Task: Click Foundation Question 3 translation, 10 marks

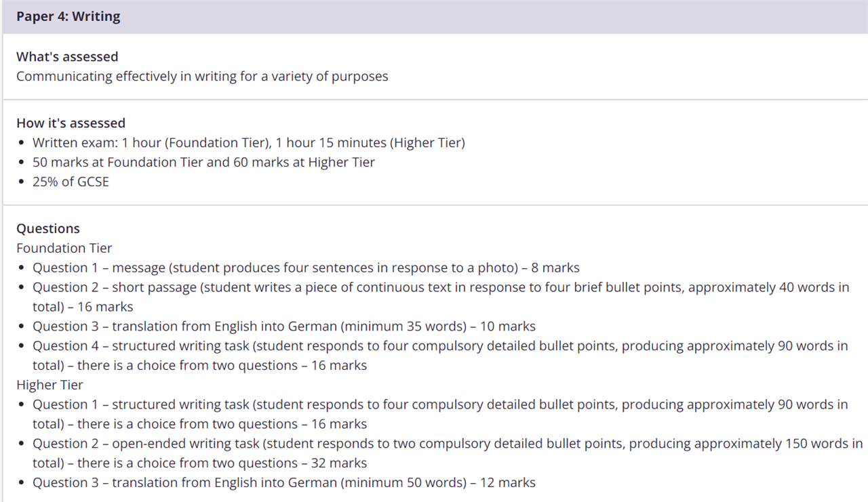Action: (x=284, y=327)
